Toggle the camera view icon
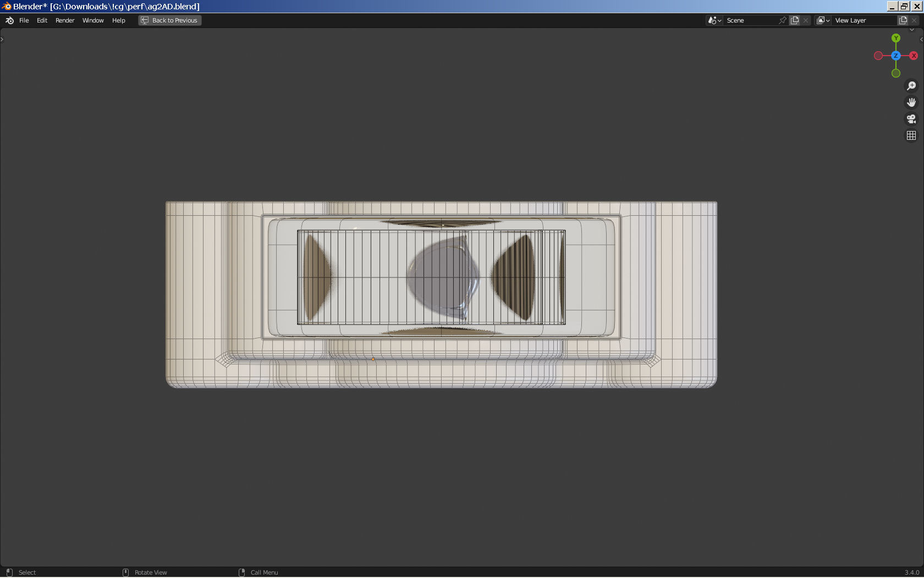Viewport: 924px width, 578px height. [x=911, y=119]
